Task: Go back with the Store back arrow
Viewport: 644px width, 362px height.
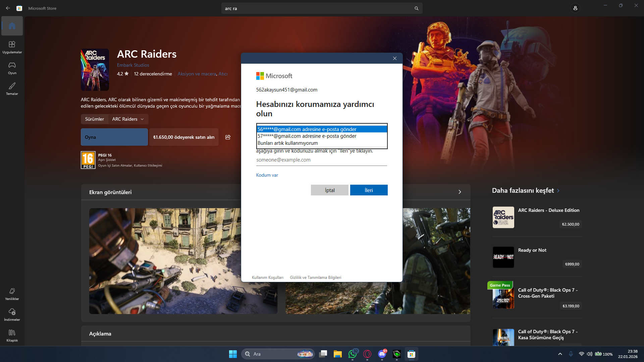Action: pos(8,8)
